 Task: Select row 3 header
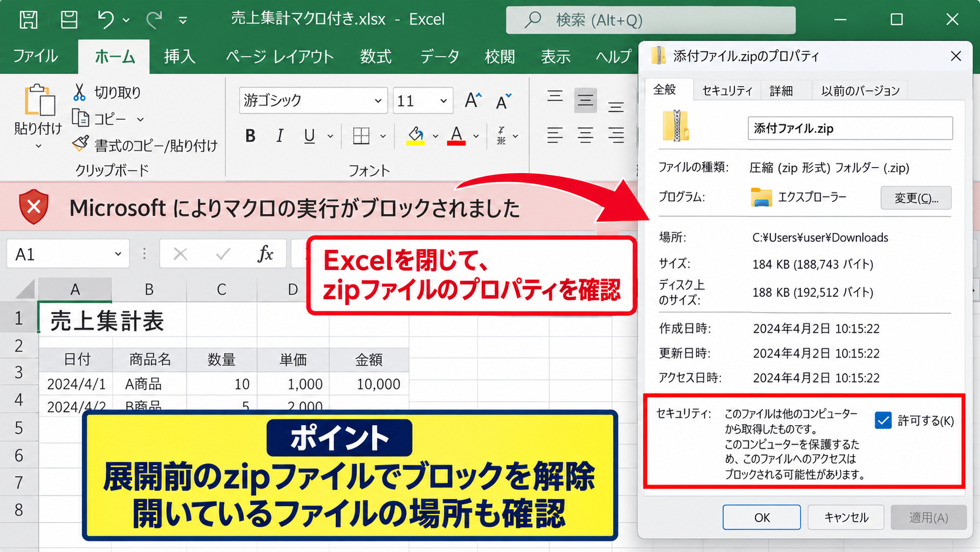click(19, 372)
